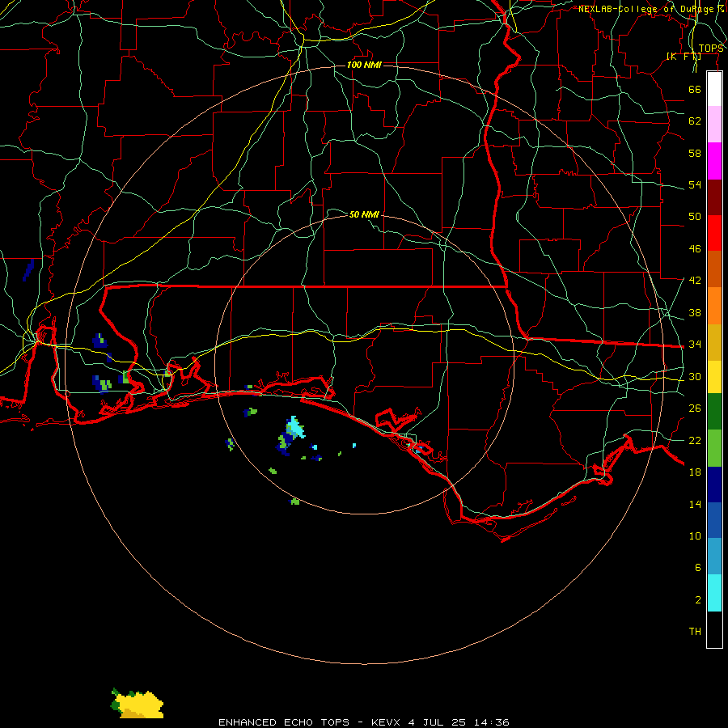The height and width of the screenshot is (728, 728).
Task: Click the legend value 26
Action: (x=695, y=408)
